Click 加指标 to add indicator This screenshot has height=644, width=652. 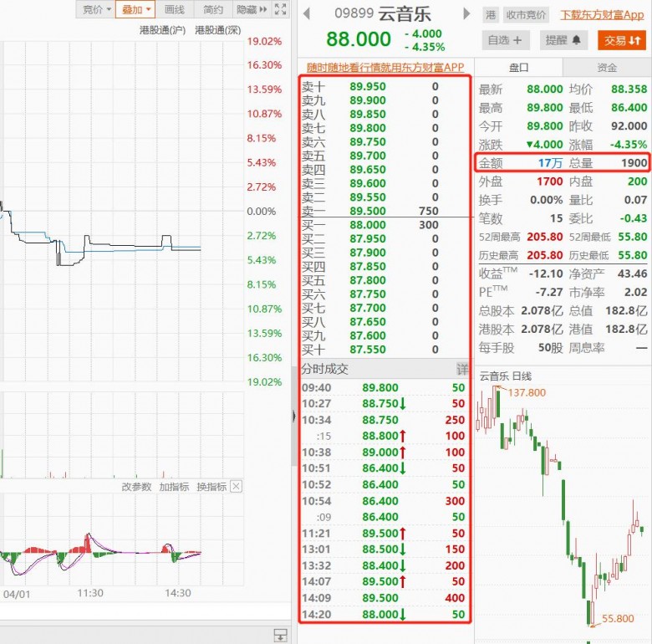pyautogui.click(x=174, y=487)
